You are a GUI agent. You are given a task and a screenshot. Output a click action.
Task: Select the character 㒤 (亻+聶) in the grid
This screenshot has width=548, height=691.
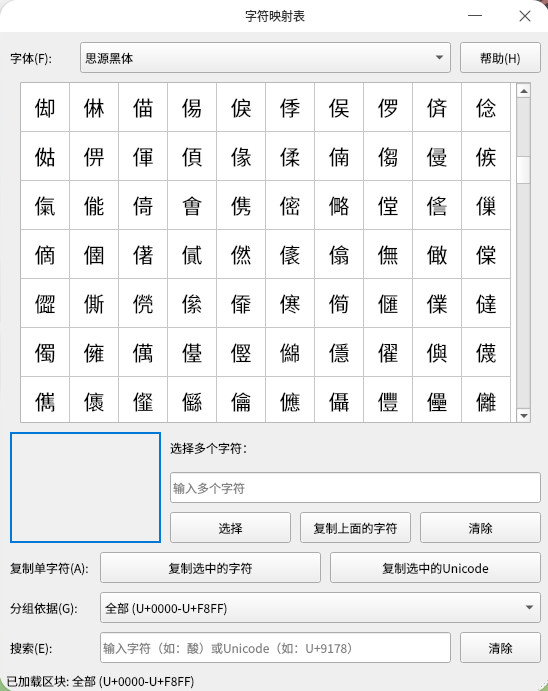click(339, 400)
